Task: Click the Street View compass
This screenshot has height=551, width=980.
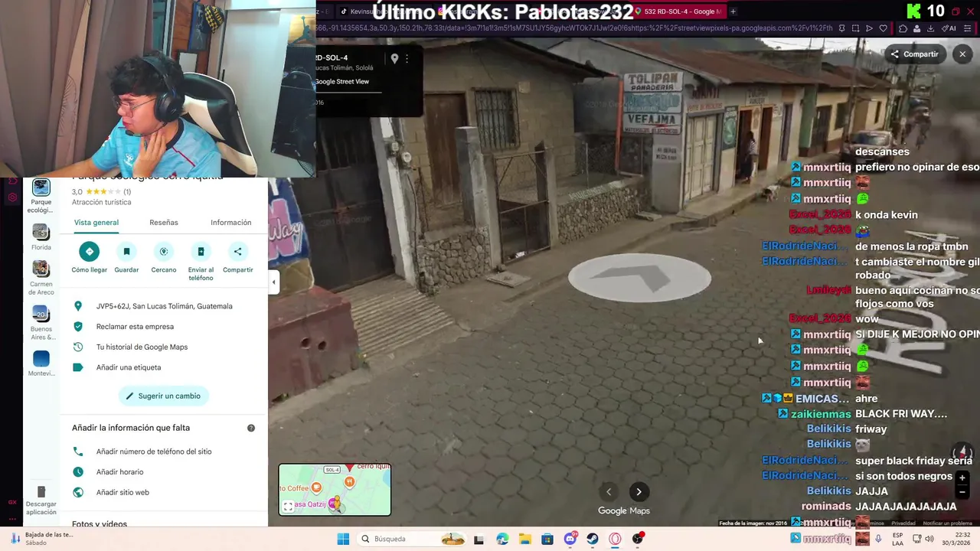Action: [x=962, y=452]
